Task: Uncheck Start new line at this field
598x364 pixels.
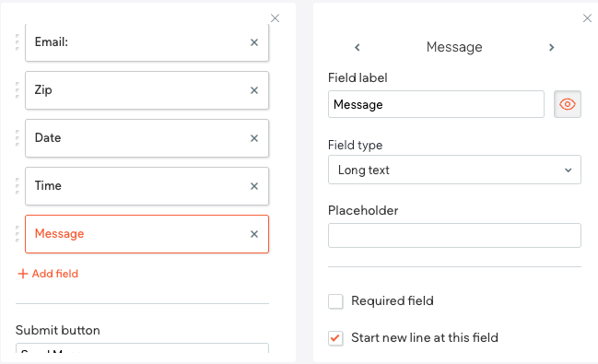Action: (x=335, y=338)
